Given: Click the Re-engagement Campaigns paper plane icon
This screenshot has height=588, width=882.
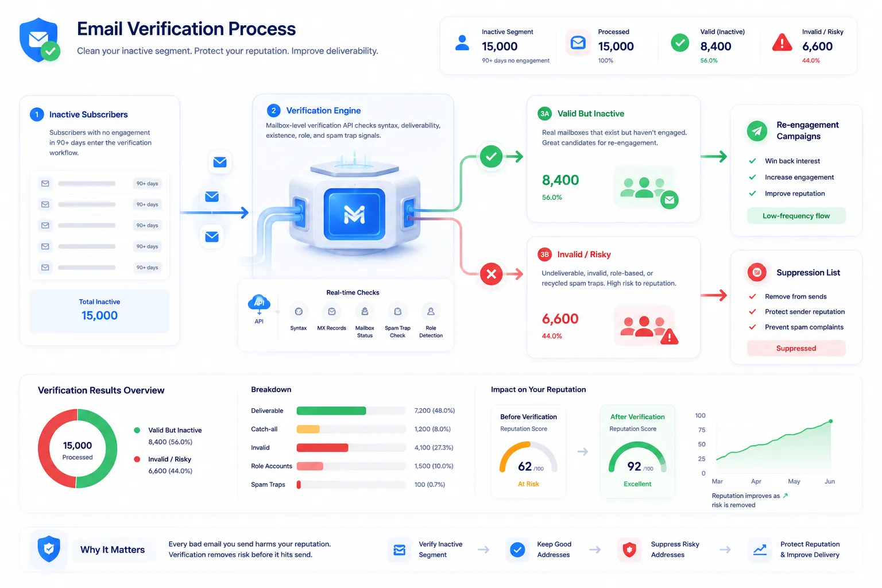Looking at the screenshot, I should pos(757,131).
